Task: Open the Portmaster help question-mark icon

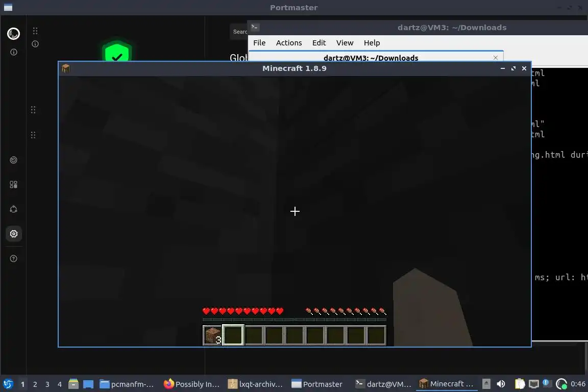Action: (x=13, y=258)
